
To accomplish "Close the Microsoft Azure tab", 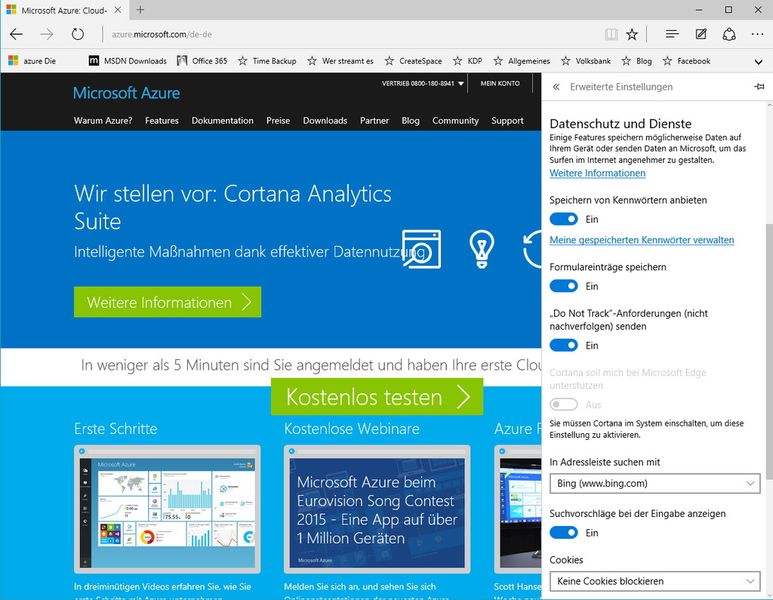I will coord(118,10).
